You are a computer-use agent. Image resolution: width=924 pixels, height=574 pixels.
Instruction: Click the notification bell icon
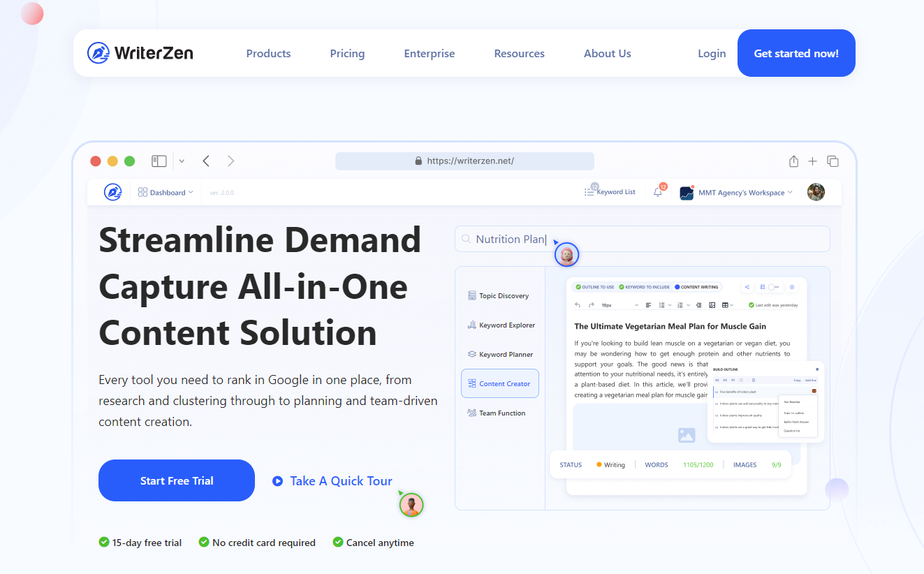click(658, 192)
